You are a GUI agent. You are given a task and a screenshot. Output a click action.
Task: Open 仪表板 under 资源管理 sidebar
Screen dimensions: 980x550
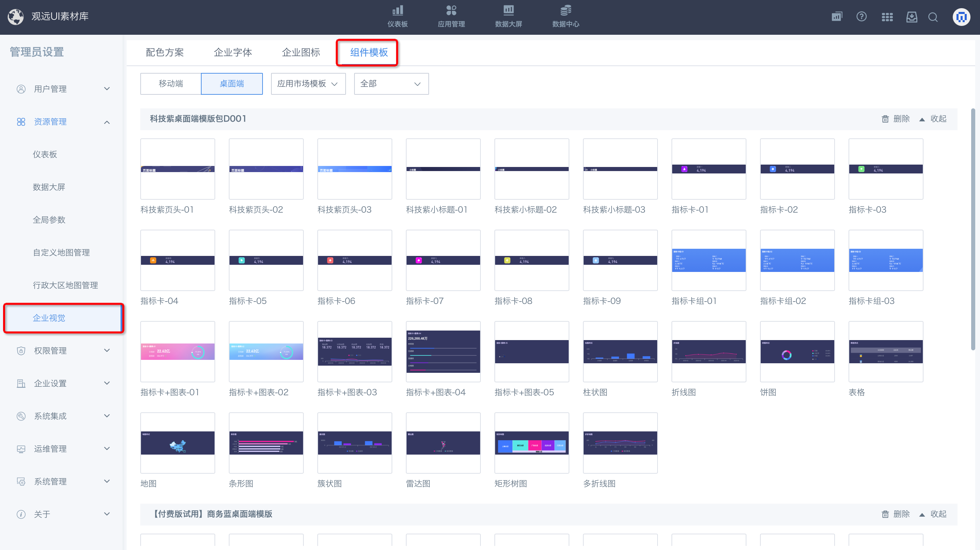pyautogui.click(x=45, y=154)
